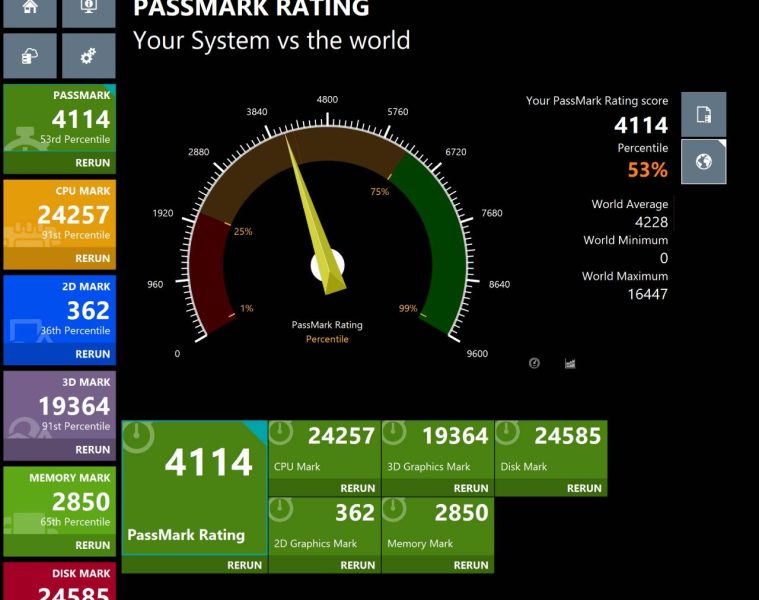Open the 2850 Memory Mark bottom tile
The image size is (759, 600).
click(x=438, y=526)
